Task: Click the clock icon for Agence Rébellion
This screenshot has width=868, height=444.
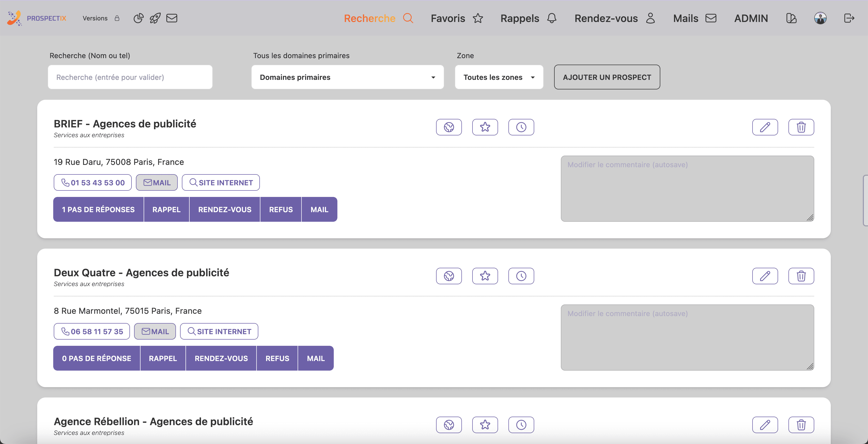Action: click(x=521, y=425)
